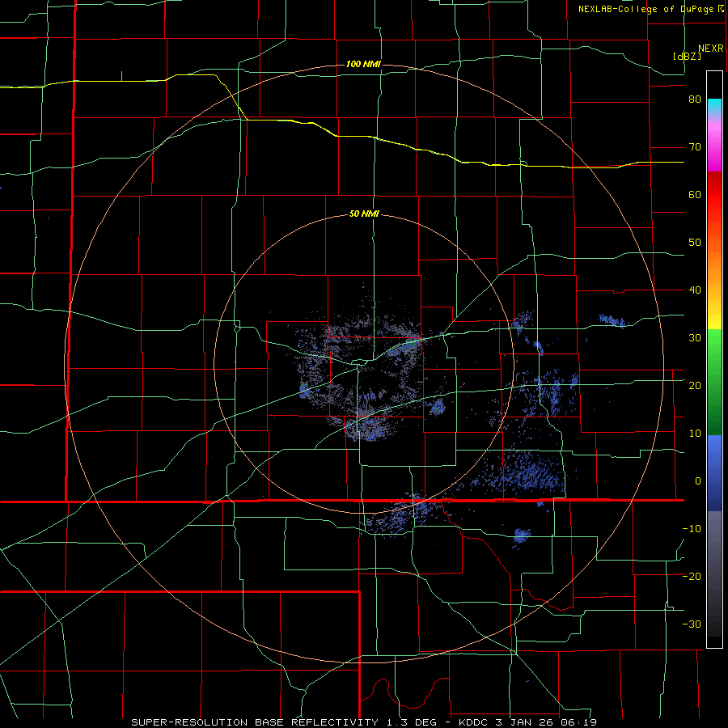Click the cyan top of the color bar
The width and height of the screenshot is (728, 728).
pyautogui.click(x=714, y=105)
